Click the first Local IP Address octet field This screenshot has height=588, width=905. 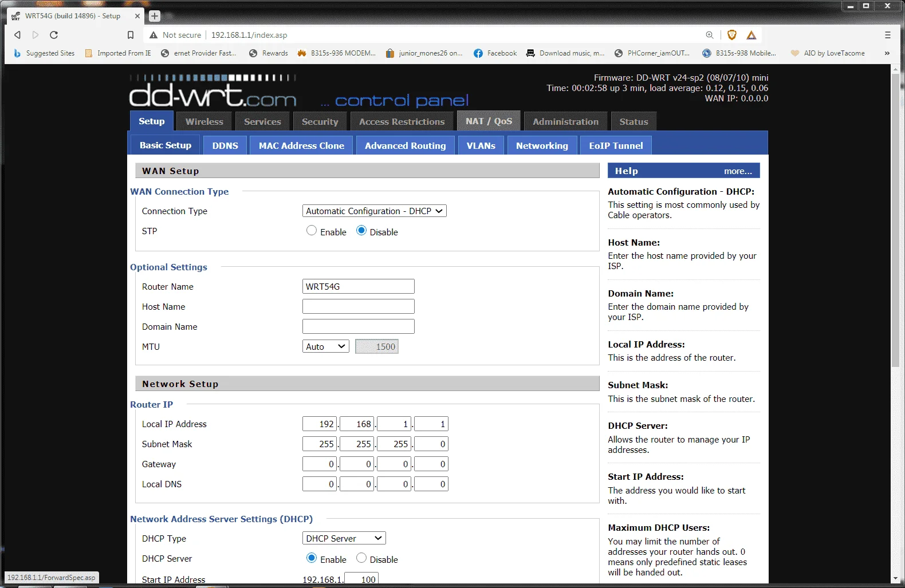(x=320, y=424)
